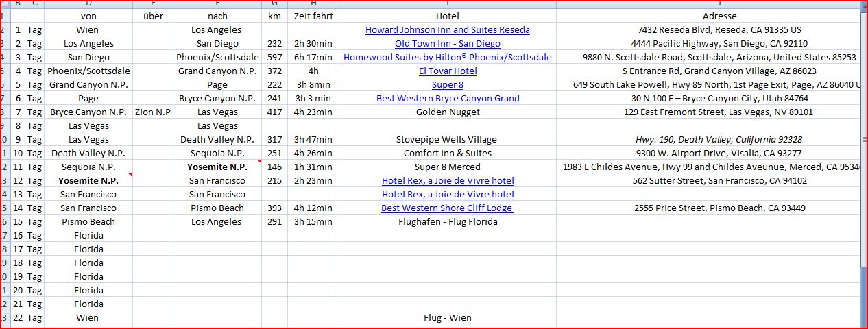The width and height of the screenshot is (868, 329).
Task: Select the km header cell
Action: tap(274, 16)
